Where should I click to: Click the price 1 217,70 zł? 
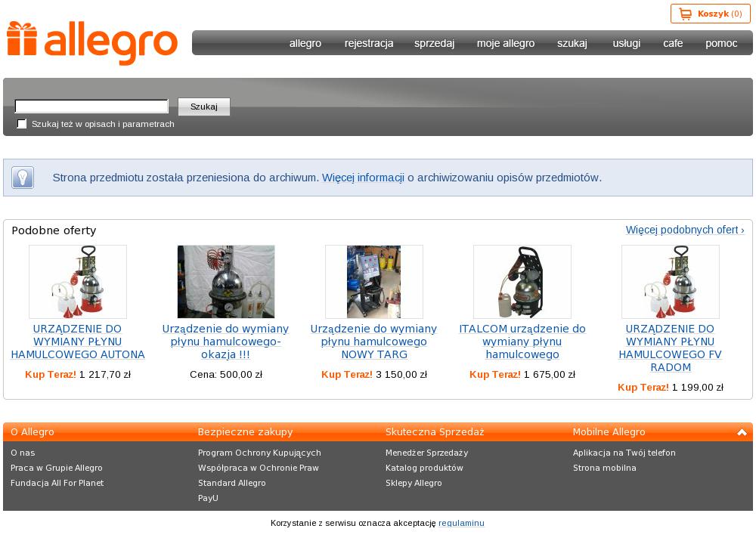(105, 375)
